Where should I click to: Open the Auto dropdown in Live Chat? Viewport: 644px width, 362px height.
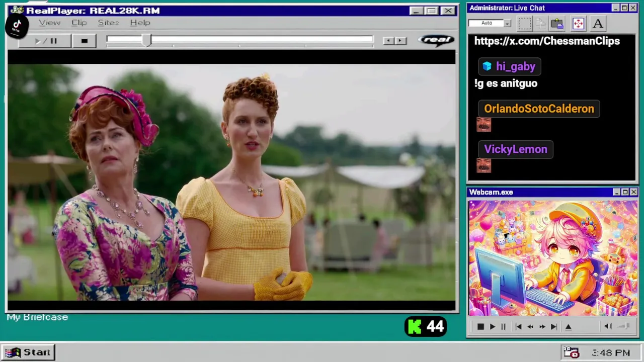pyautogui.click(x=507, y=23)
